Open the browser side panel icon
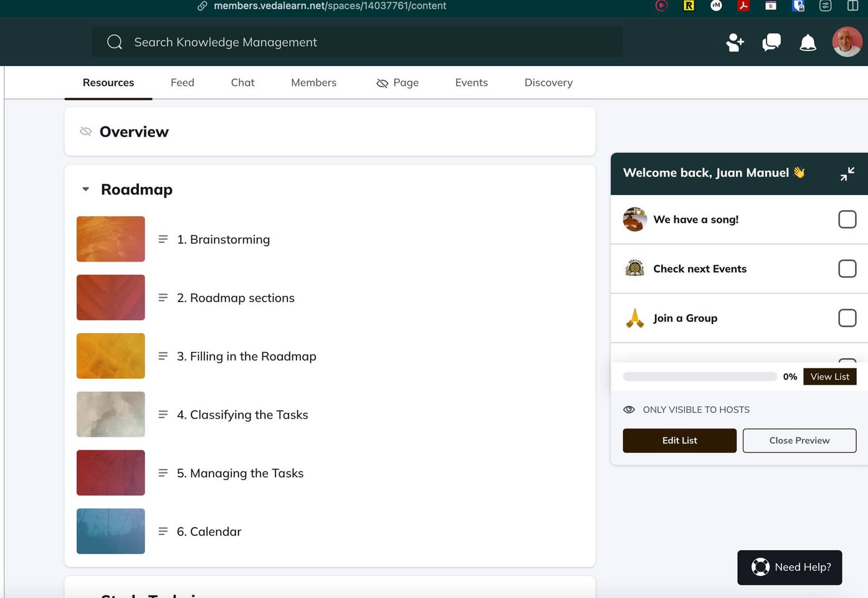The image size is (868, 598). [x=852, y=6]
